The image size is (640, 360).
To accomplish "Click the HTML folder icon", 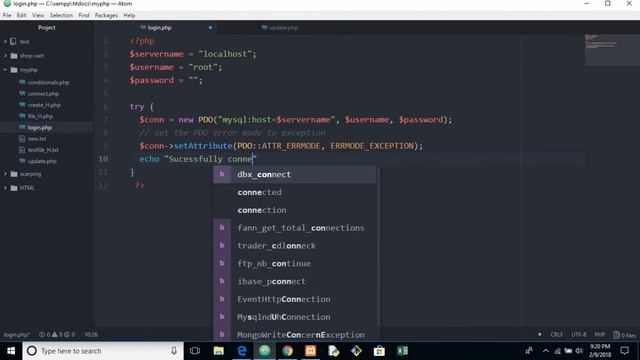I will (x=14, y=188).
